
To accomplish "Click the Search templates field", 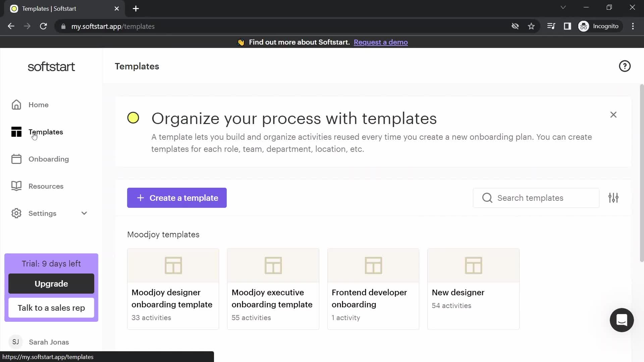I will 536,198.
